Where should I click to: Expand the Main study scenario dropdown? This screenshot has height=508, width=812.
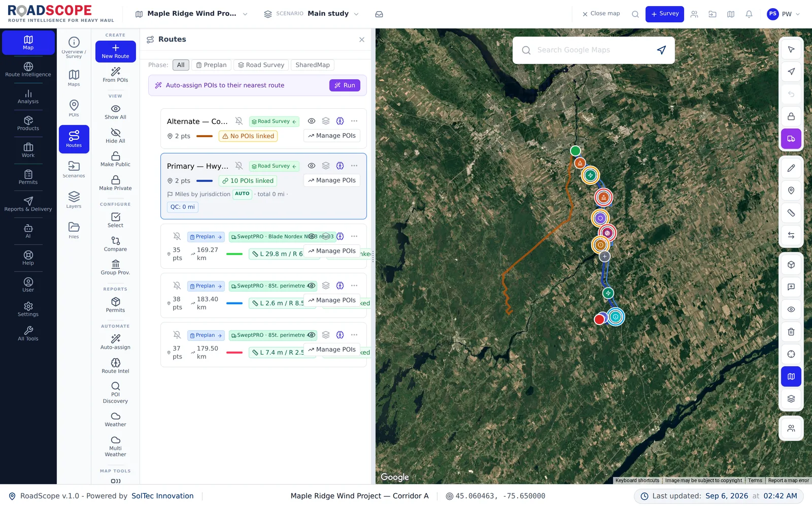[x=311, y=14]
